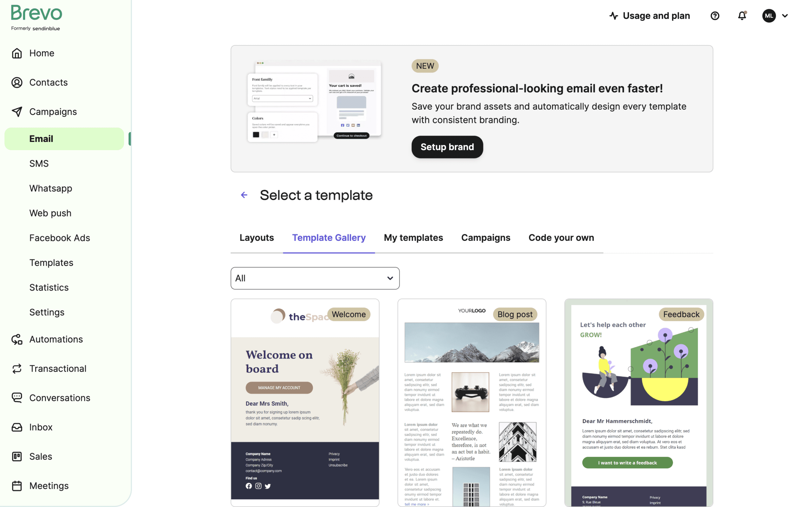The image size is (812, 507).
Task: Click the back arrow to return
Action: (244, 195)
